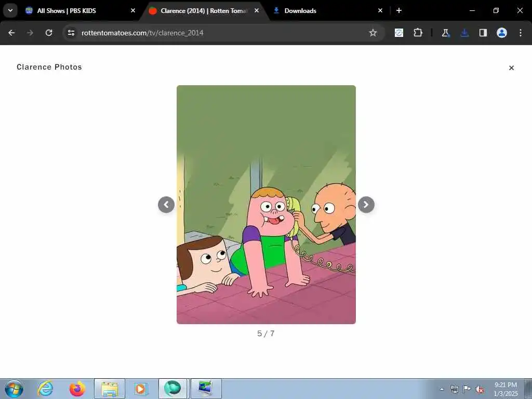The image size is (532, 399).
Task: Show hidden system tray icons
Action: tap(442, 390)
